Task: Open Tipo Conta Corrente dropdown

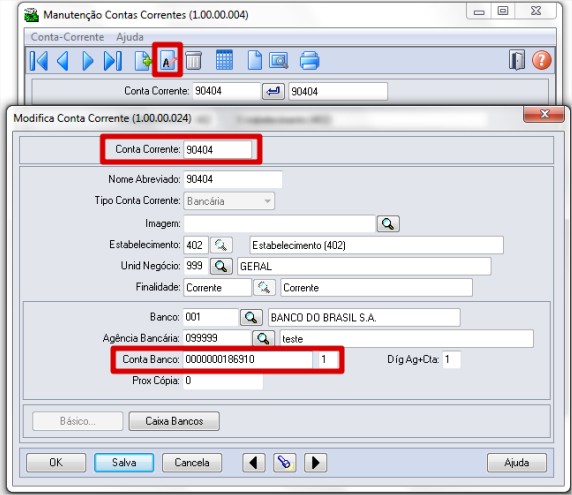Action: point(229,201)
